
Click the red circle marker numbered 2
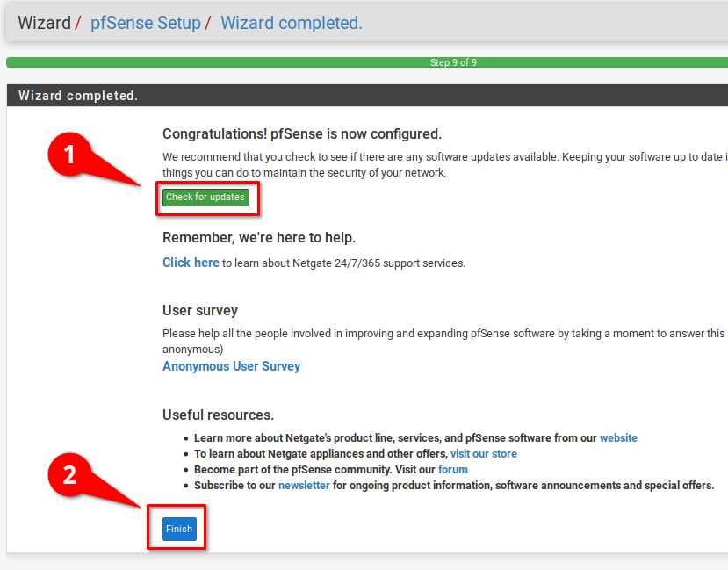tap(71, 475)
